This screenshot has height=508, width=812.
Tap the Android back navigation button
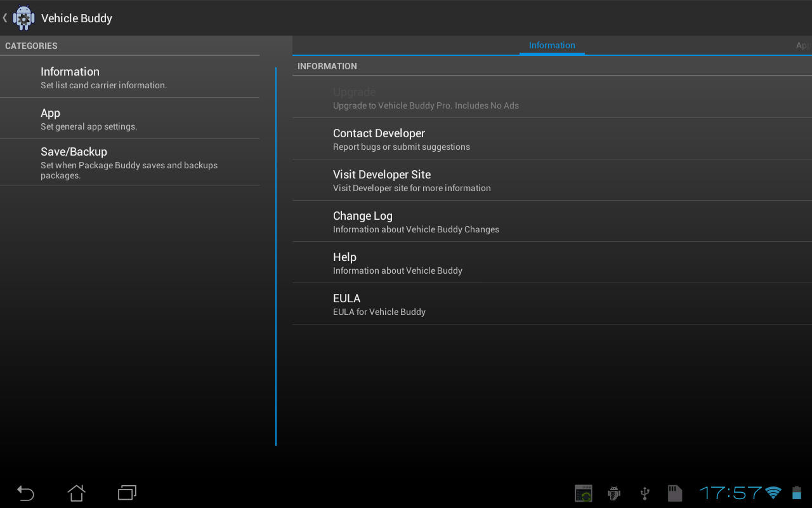tap(25, 493)
